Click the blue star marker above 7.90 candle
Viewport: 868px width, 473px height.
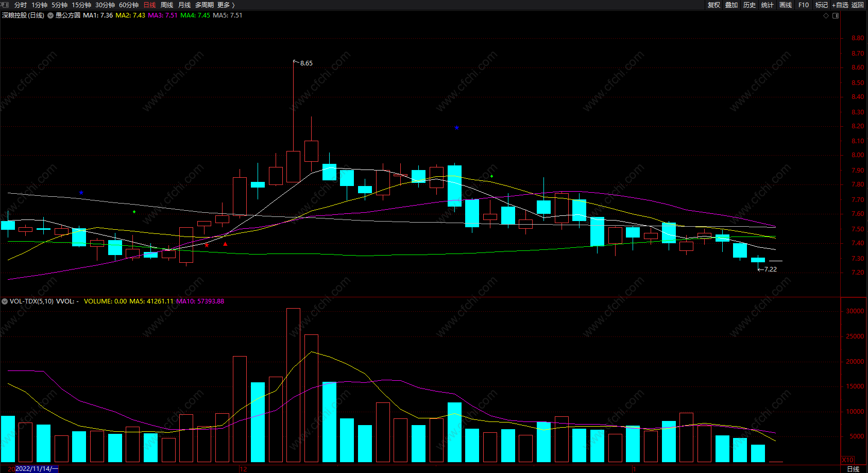(x=456, y=128)
